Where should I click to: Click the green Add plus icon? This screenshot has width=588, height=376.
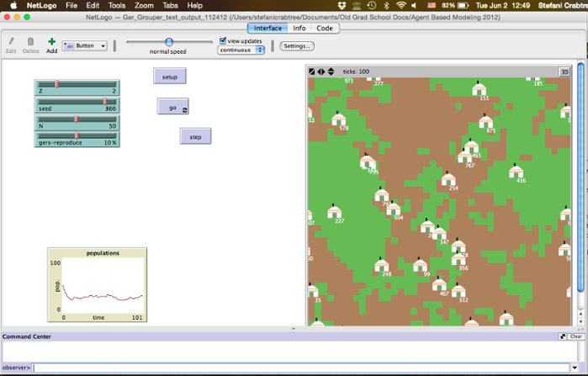[52, 41]
